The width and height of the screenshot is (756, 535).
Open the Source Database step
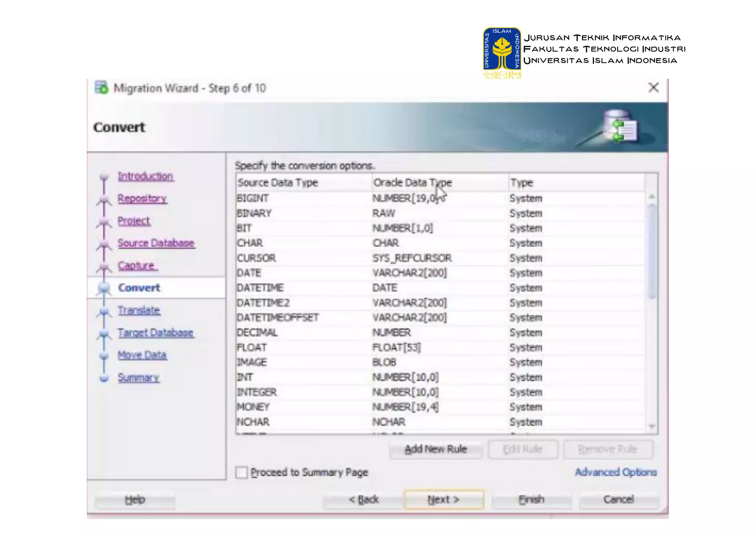[x=156, y=243]
